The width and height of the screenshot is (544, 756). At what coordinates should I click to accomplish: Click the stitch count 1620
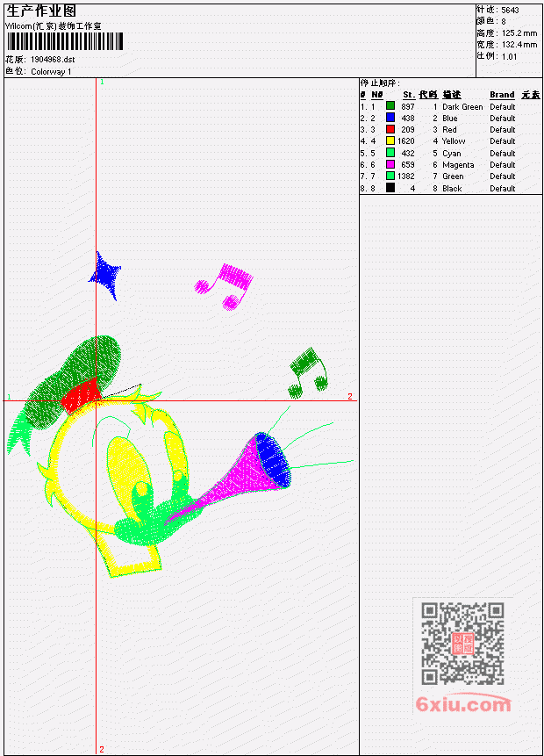[x=405, y=141]
